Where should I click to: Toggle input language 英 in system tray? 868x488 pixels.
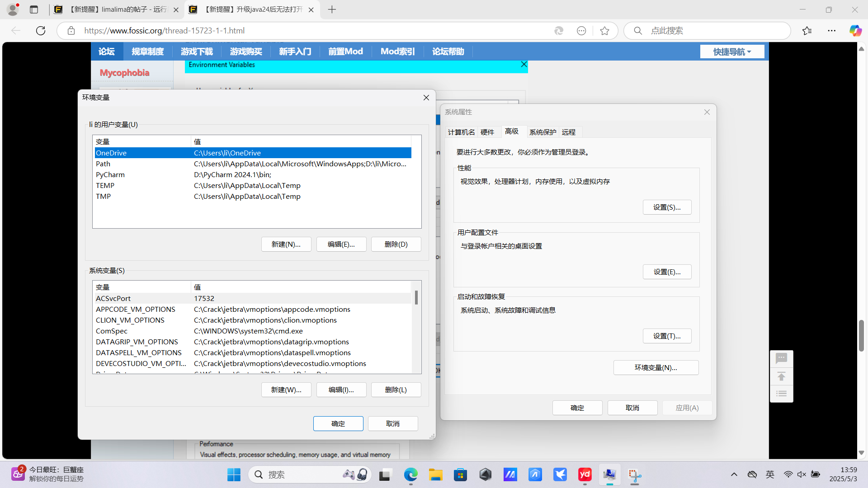(770, 474)
